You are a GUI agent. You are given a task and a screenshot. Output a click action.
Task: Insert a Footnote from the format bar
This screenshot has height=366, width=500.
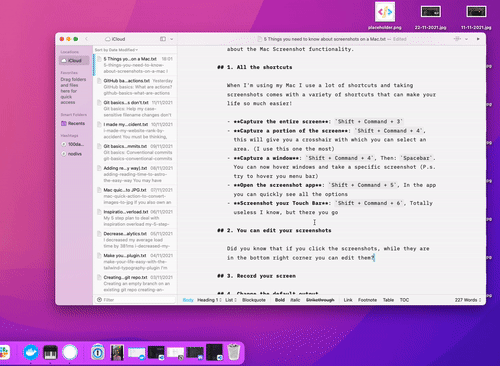(x=367, y=300)
